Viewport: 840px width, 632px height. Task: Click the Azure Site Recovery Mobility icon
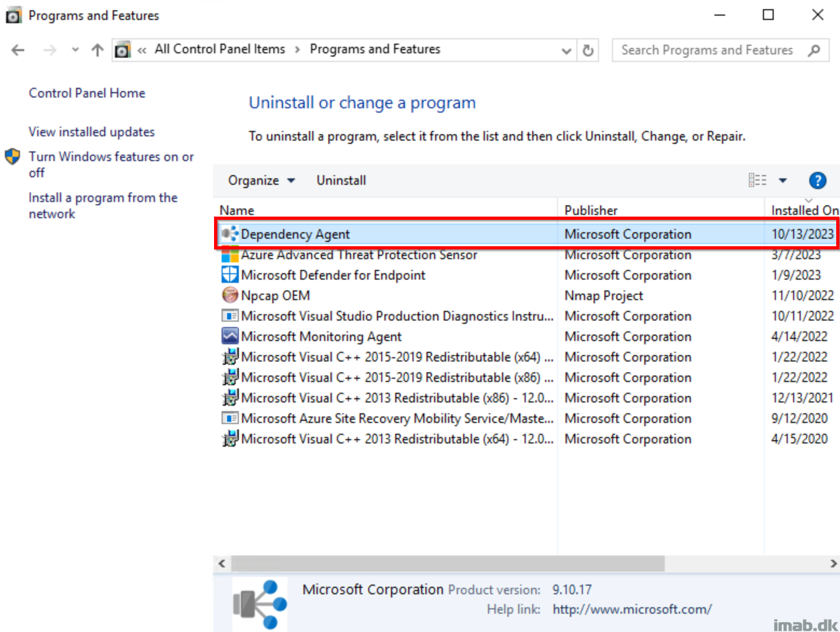click(x=230, y=418)
